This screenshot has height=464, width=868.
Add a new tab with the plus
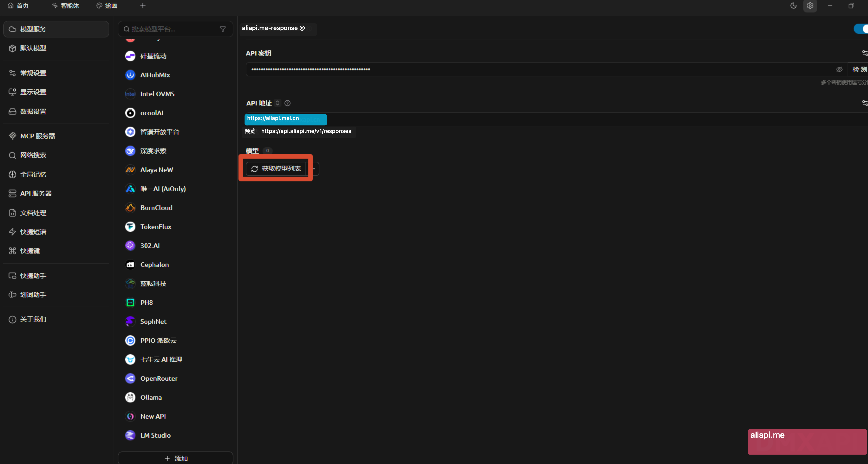pyautogui.click(x=143, y=6)
